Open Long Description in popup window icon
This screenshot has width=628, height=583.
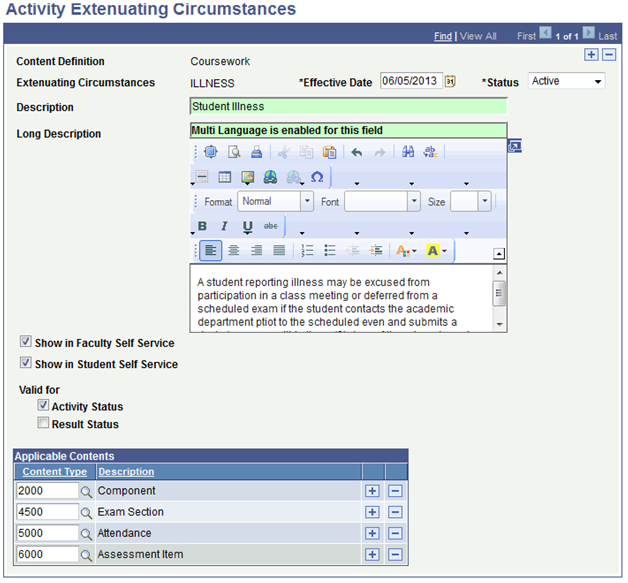515,146
